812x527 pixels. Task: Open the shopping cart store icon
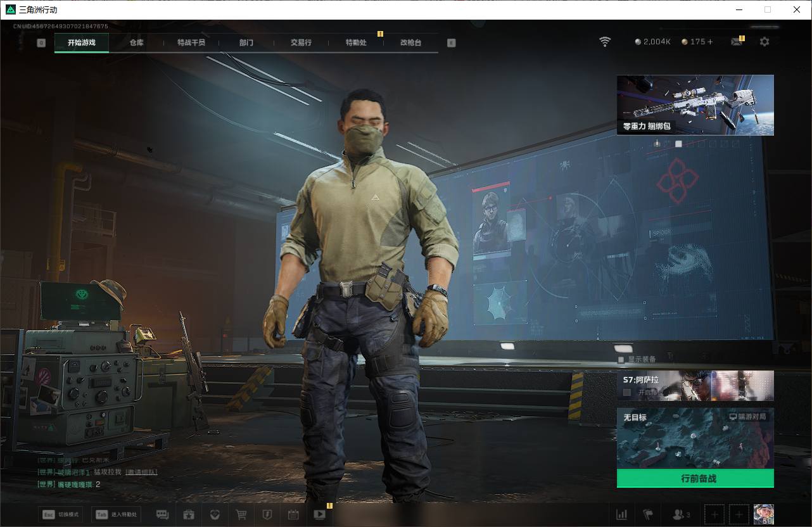point(241,514)
